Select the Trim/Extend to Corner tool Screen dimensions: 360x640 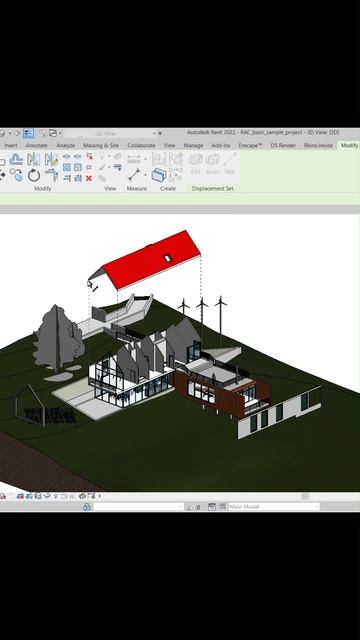(x=51, y=176)
